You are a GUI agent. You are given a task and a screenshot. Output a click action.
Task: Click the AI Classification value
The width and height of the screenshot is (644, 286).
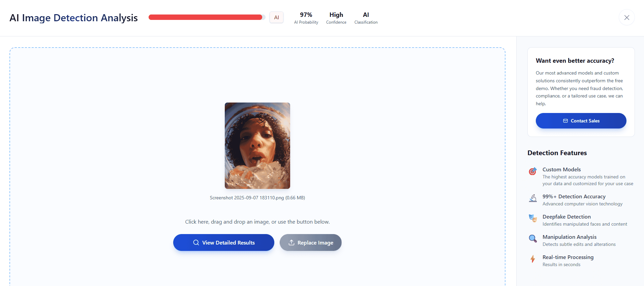click(x=366, y=15)
